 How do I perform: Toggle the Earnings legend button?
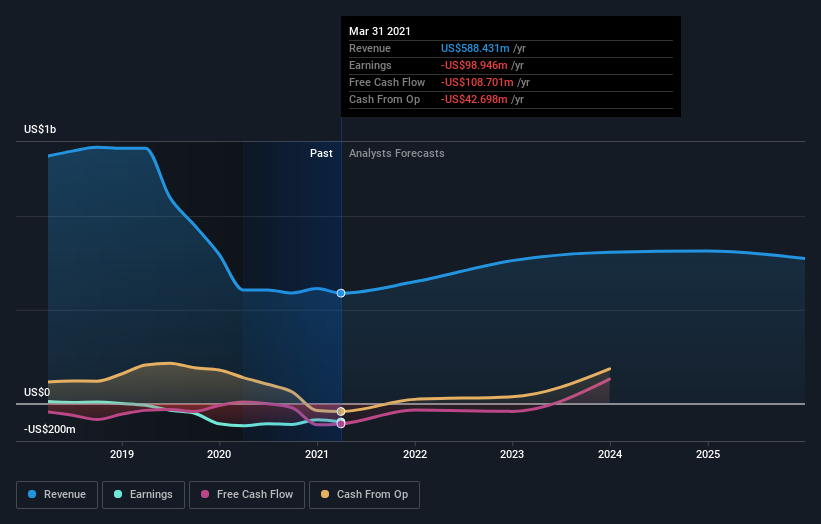(x=143, y=495)
